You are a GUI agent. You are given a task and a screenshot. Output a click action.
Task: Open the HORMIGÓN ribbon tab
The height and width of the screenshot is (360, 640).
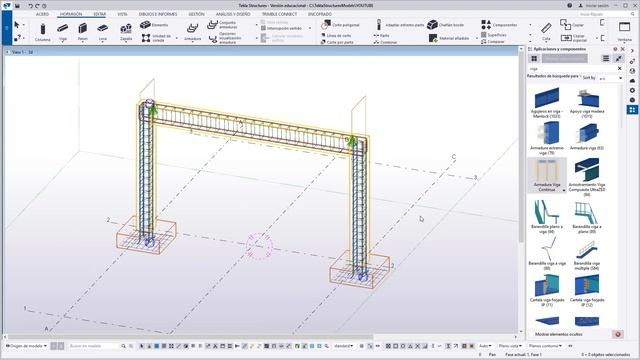(71, 14)
